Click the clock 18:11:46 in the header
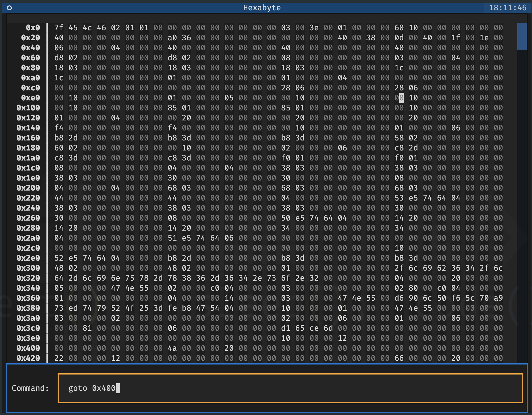 [x=508, y=8]
